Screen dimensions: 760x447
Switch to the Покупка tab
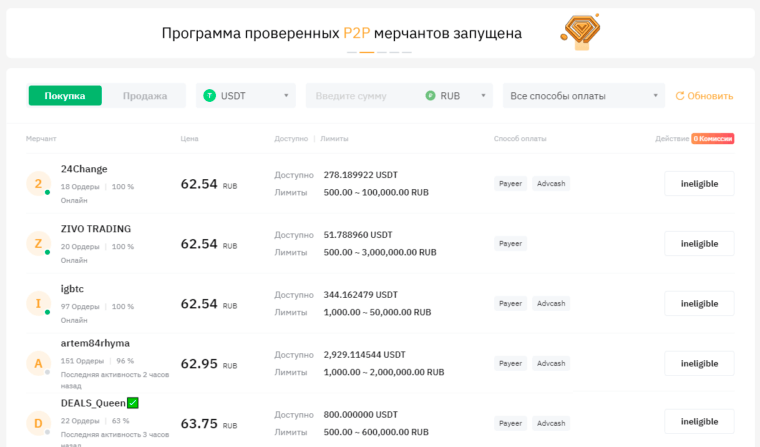(x=64, y=96)
